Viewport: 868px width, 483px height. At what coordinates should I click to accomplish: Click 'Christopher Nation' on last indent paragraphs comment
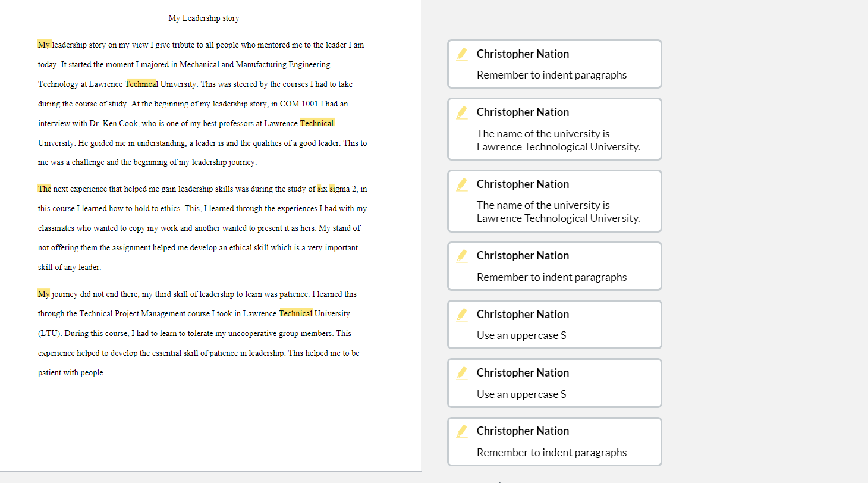point(523,431)
